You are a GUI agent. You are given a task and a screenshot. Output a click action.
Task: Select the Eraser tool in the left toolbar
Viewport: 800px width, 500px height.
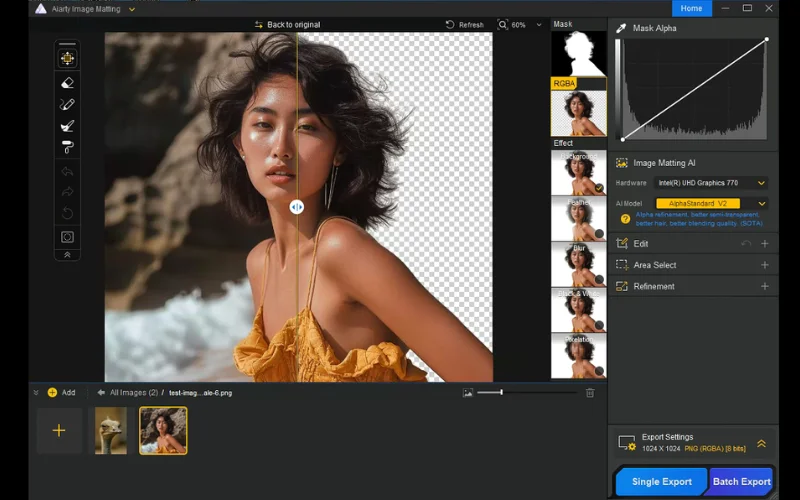coord(67,83)
